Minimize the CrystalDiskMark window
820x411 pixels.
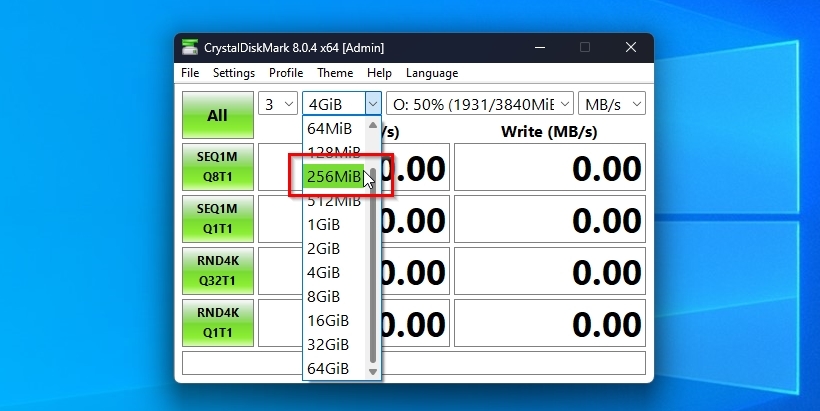click(x=540, y=48)
